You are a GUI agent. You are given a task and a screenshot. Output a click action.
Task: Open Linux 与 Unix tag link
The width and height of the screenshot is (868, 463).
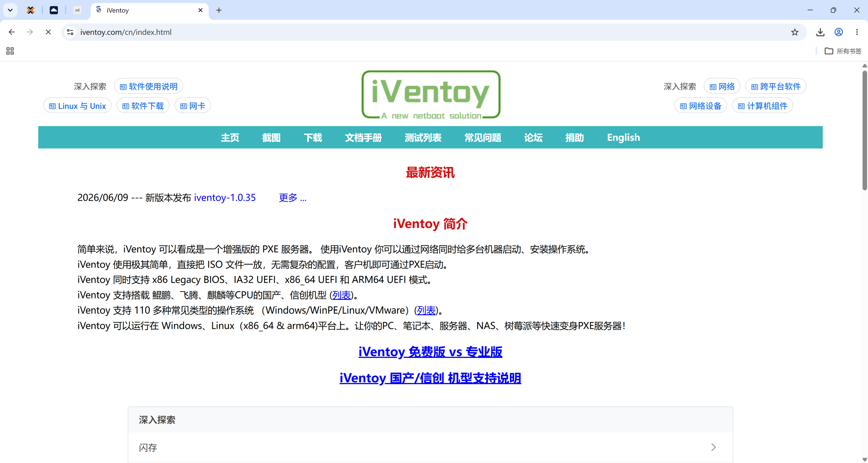point(77,106)
